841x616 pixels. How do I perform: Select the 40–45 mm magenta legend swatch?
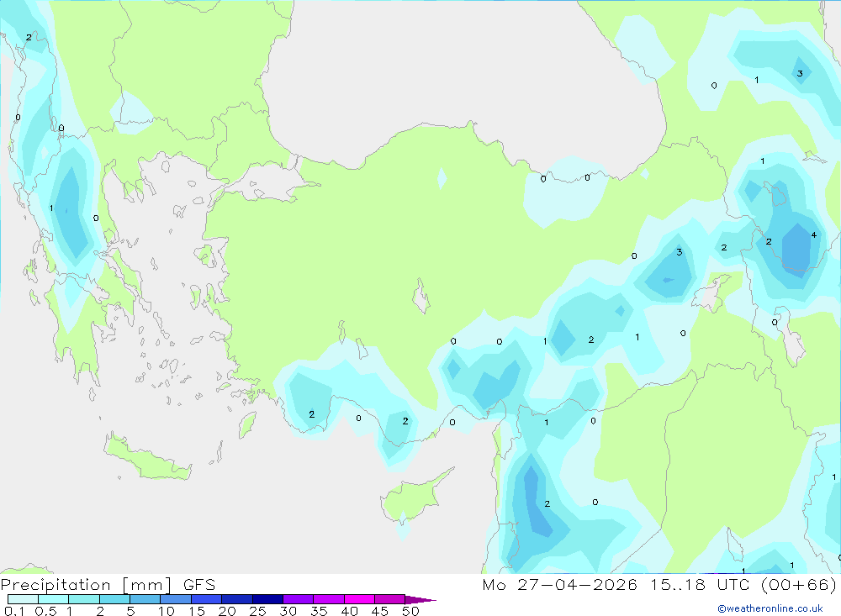(x=359, y=599)
